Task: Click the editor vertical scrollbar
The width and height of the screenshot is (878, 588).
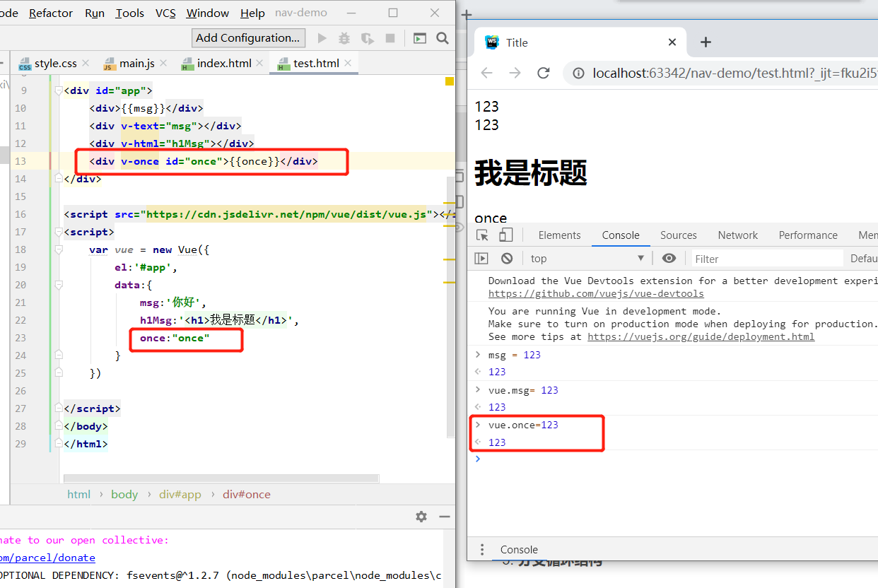Action: pos(450,307)
